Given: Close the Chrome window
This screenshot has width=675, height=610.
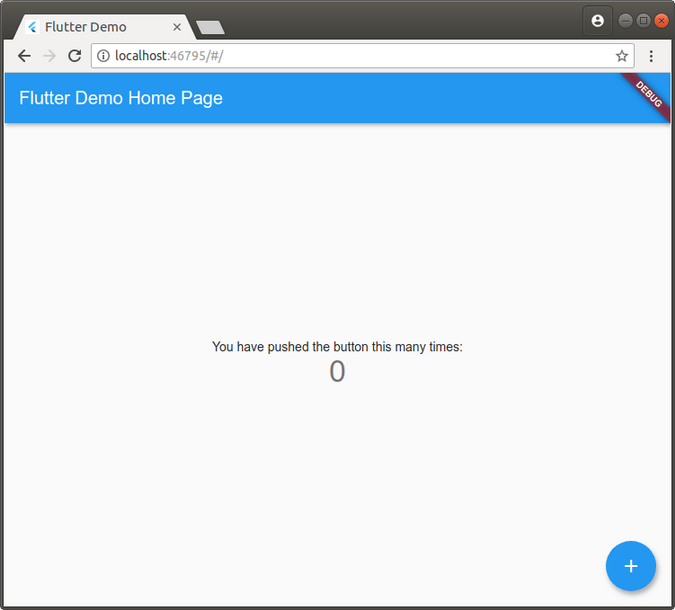Looking at the screenshot, I should coord(661,20).
